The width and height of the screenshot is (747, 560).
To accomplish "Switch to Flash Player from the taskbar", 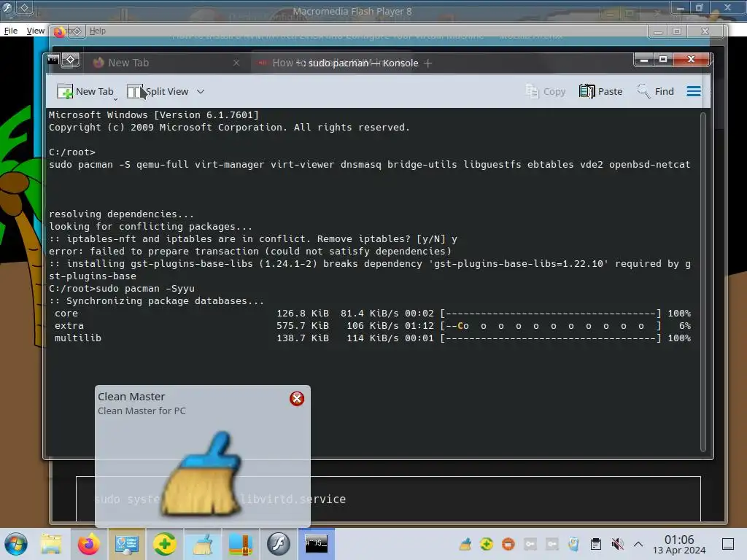I will point(278,544).
